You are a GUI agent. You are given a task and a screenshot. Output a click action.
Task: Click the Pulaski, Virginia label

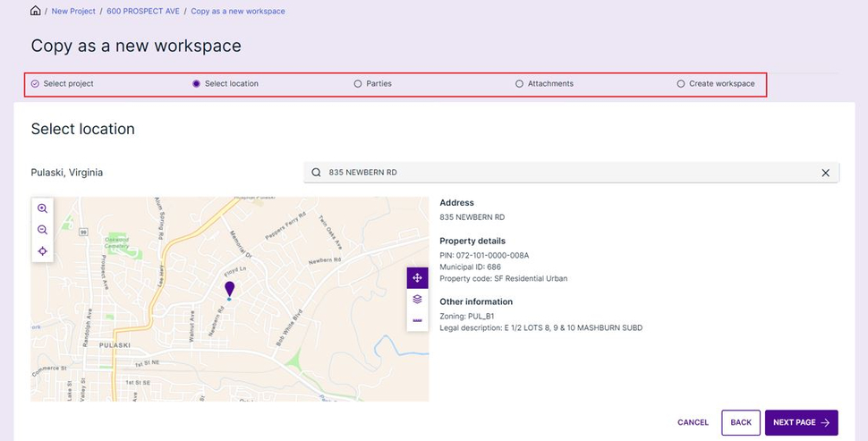click(67, 173)
